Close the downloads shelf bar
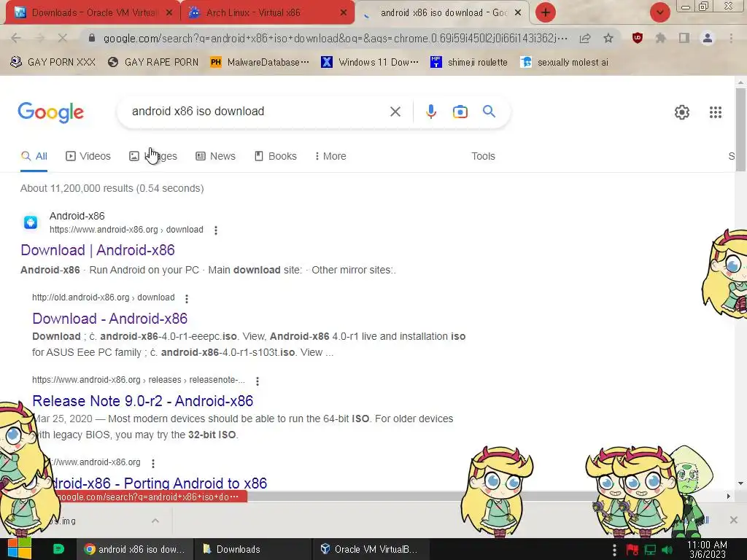The width and height of the screenshot is (747, 560). tap(733, 520)
